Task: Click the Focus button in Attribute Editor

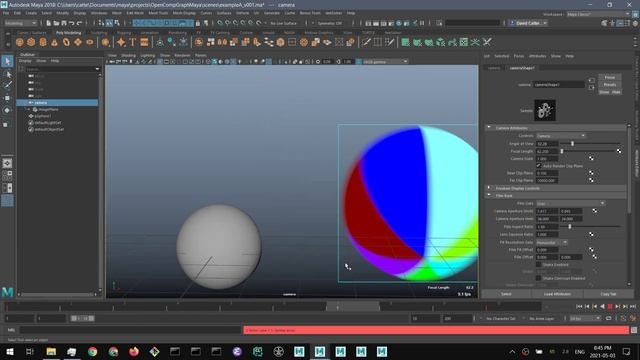Action: pos(610,77)
